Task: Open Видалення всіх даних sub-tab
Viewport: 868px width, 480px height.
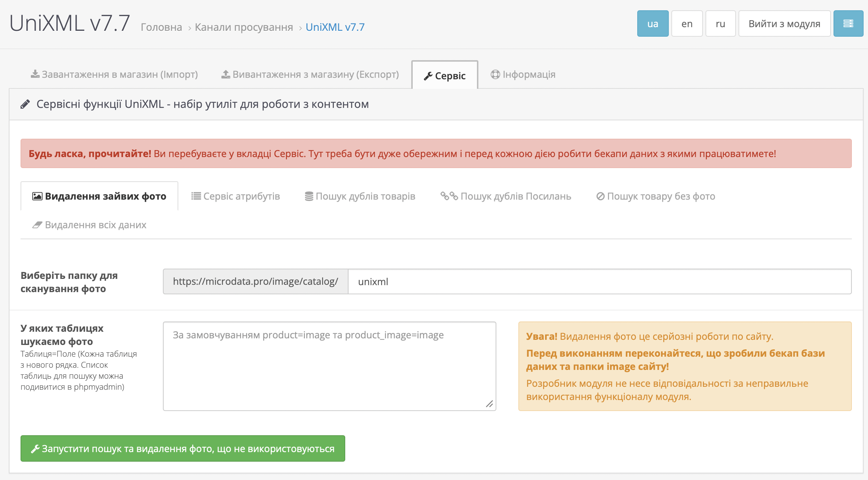Action: pyautogui.click(x=89, y=225)
